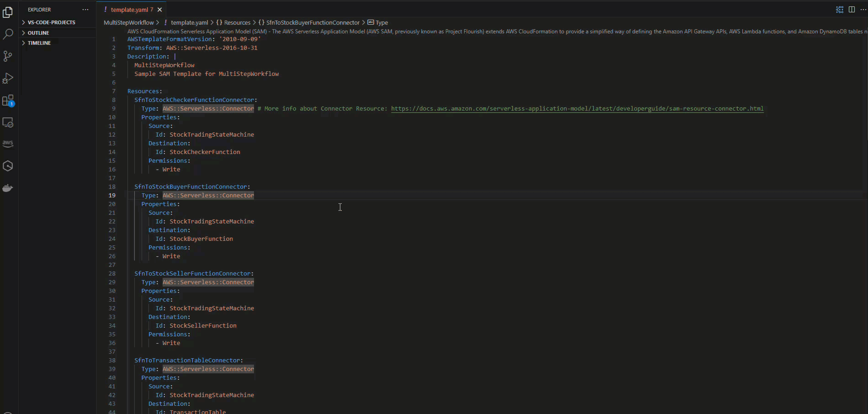The height and width of the screenshot is (414, 868).
Task: Open the Explorer views ellipsis menu
Action: [x=85, y=9]
